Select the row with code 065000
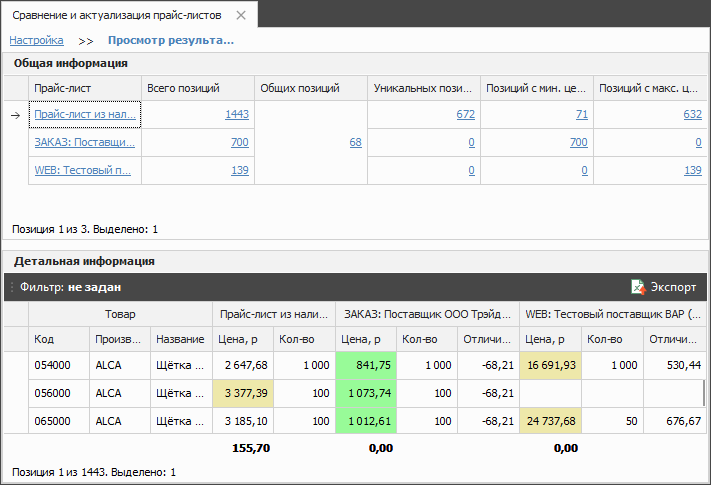Screen dimensions: 711x485 (x=355, y=421)
